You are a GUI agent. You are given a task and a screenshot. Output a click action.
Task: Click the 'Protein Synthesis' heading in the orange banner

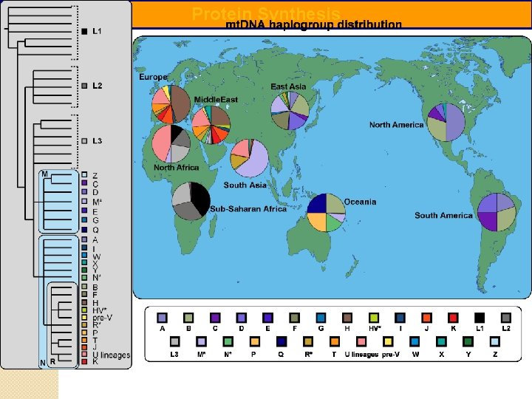click(x=266, y=13)
